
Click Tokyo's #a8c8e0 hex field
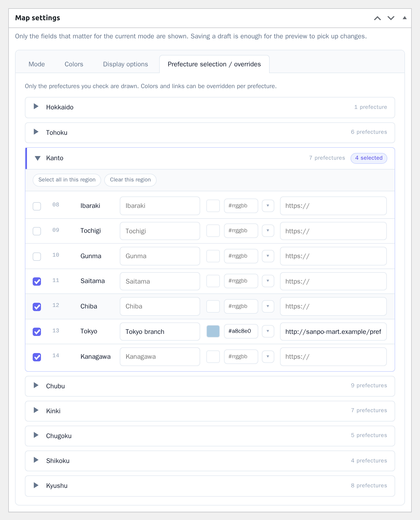[x=241, y=331]
